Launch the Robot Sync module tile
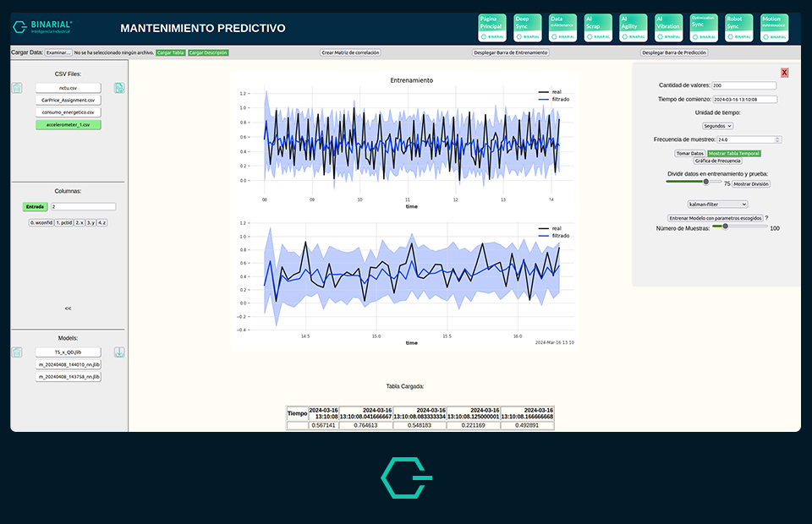The height and width of the screenshot is (524, 812). tap(738, 27)
